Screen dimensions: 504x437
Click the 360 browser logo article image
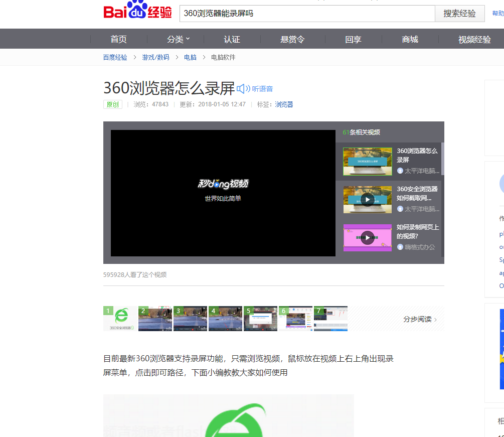pos(229,415)
